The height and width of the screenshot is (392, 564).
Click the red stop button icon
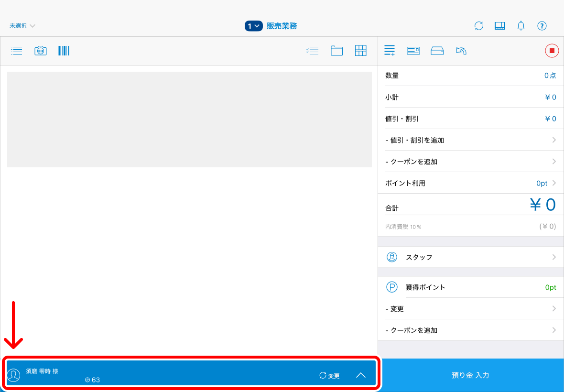coord(552,51)
